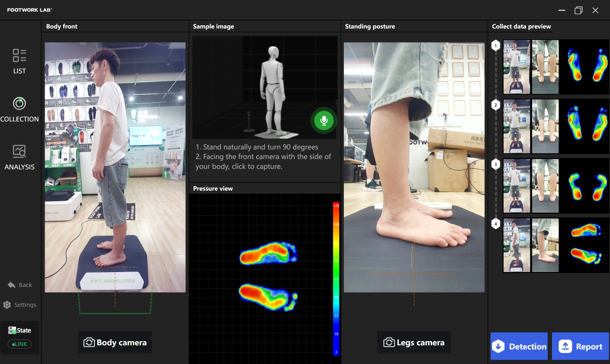Switch to the Pressure view panel header
Viewport: 610px width, 364px height.
(x=212, y=188)
